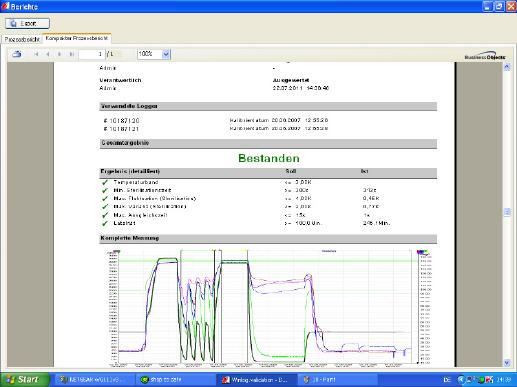Go to the previous page arrow
This screenshot has height=387, width=517.
[x=48, y=54]
